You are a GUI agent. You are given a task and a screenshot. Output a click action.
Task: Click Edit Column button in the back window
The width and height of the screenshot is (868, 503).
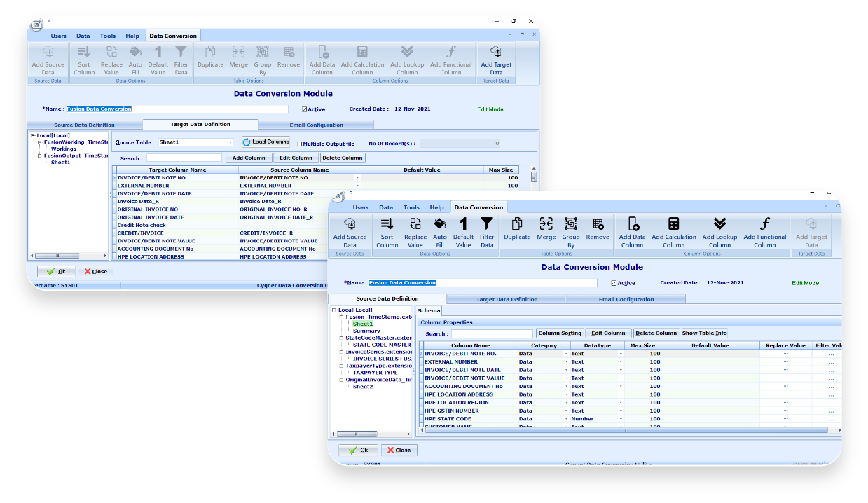tap(296, 158)
